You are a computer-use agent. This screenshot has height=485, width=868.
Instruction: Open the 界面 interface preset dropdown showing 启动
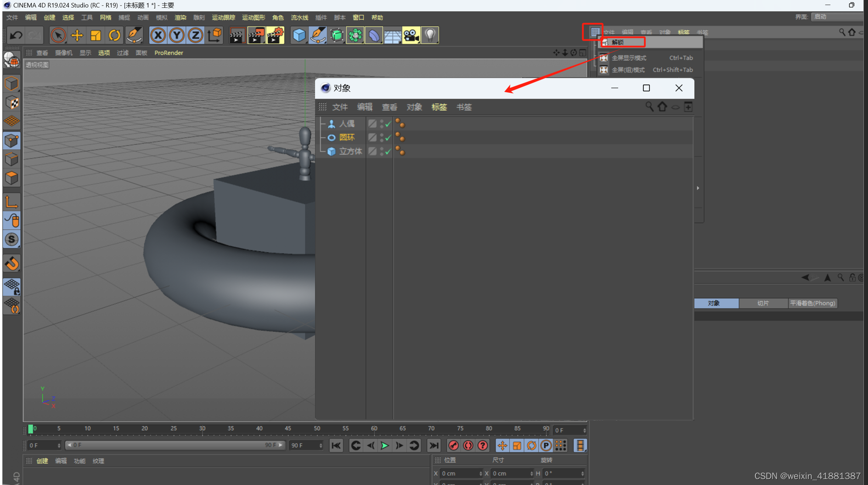click(837, 16)
